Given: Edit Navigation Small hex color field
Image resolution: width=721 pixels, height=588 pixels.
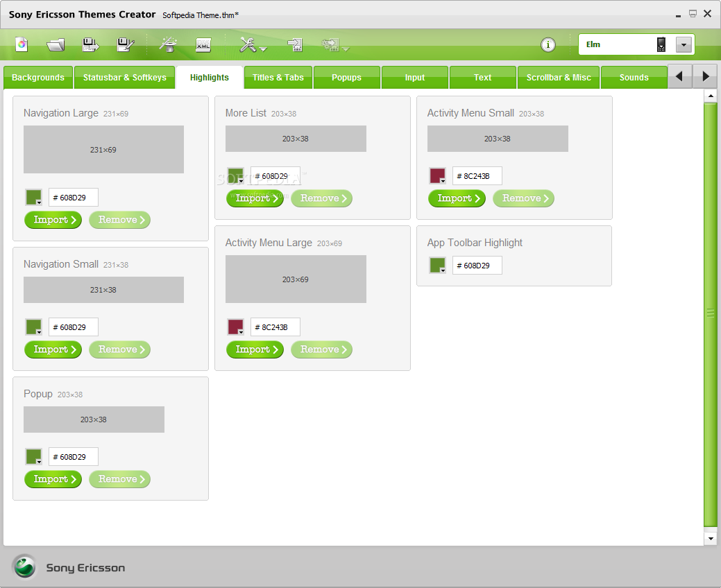Looking at the screenshot, I should point(74,327).
